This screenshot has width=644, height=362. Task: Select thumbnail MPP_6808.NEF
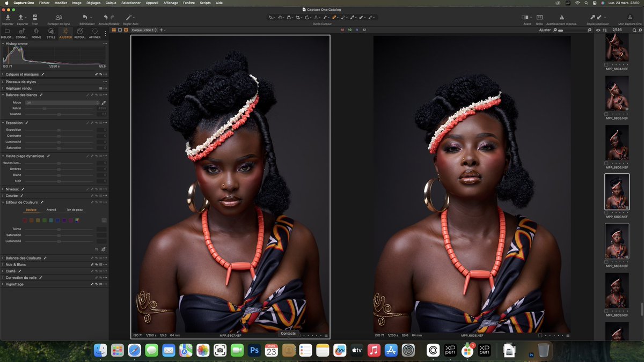pyautogui.click(x=617, y=241)
